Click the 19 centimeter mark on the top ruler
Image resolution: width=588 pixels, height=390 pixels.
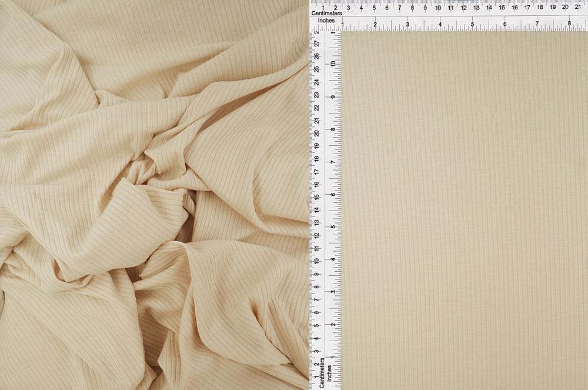(x=553, y=6)
